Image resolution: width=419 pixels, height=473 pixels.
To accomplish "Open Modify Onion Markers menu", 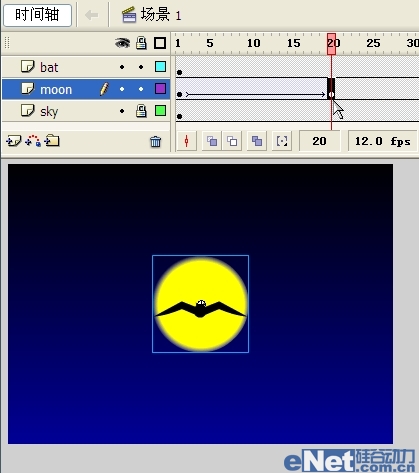I will [282, 141].
